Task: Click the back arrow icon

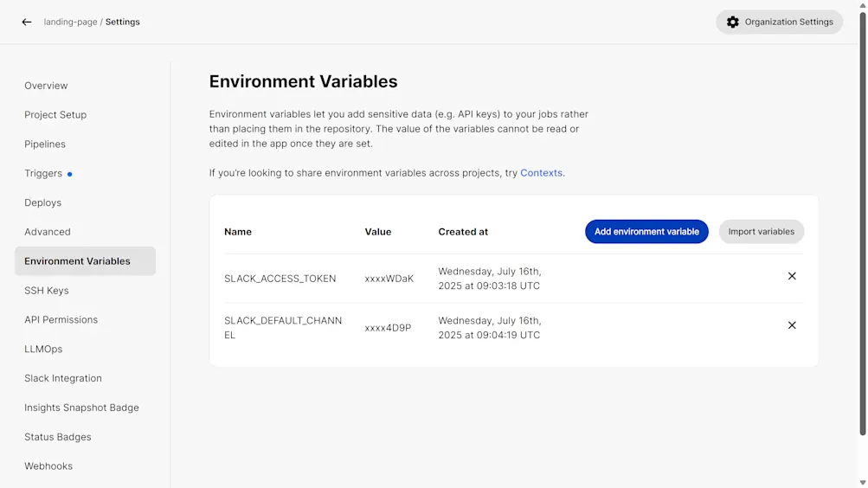Action: (x=27, y=22)
